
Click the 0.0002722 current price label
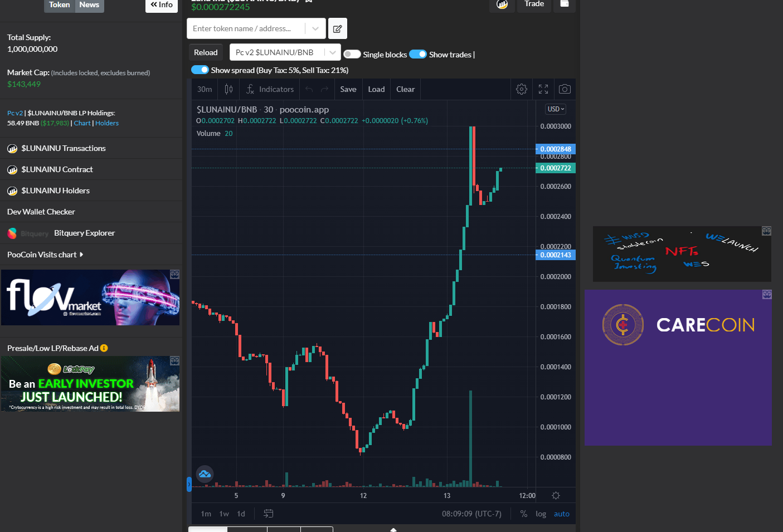(x=556, y=168)
